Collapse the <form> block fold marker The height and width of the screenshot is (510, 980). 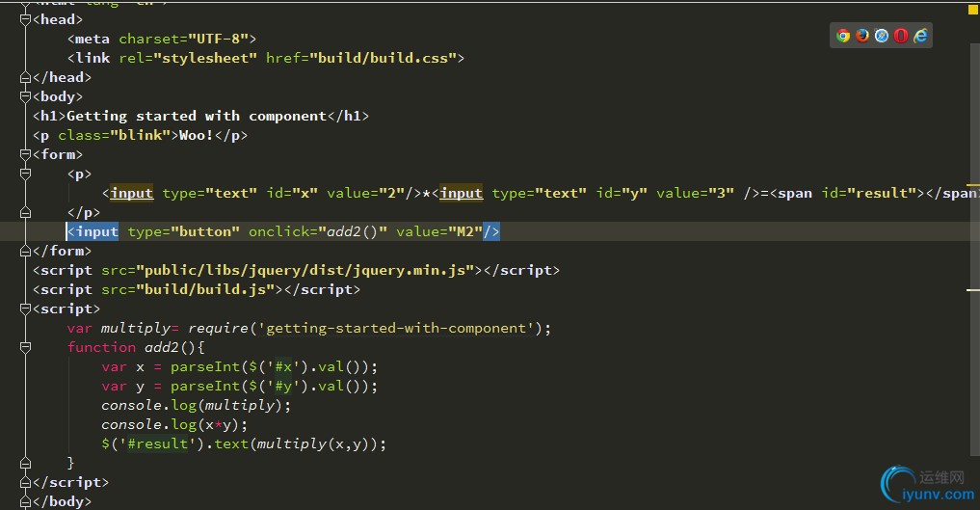click(26, 154)
